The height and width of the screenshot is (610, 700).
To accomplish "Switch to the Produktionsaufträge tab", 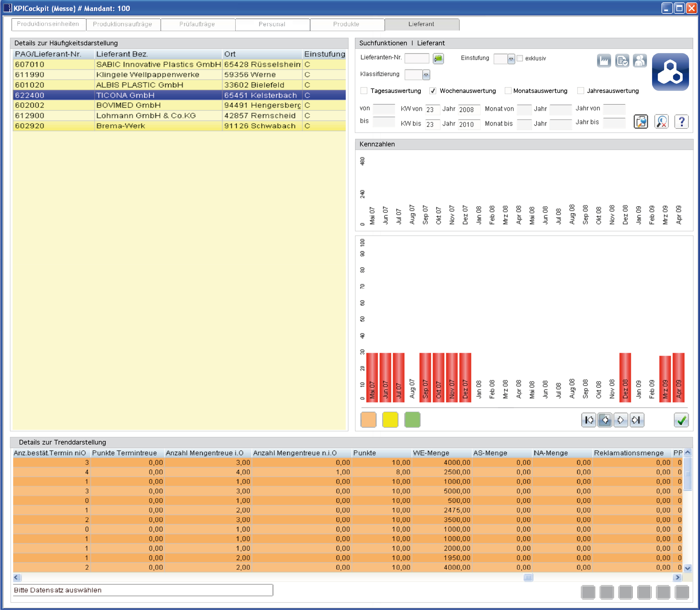I will (x=123, y=24).
